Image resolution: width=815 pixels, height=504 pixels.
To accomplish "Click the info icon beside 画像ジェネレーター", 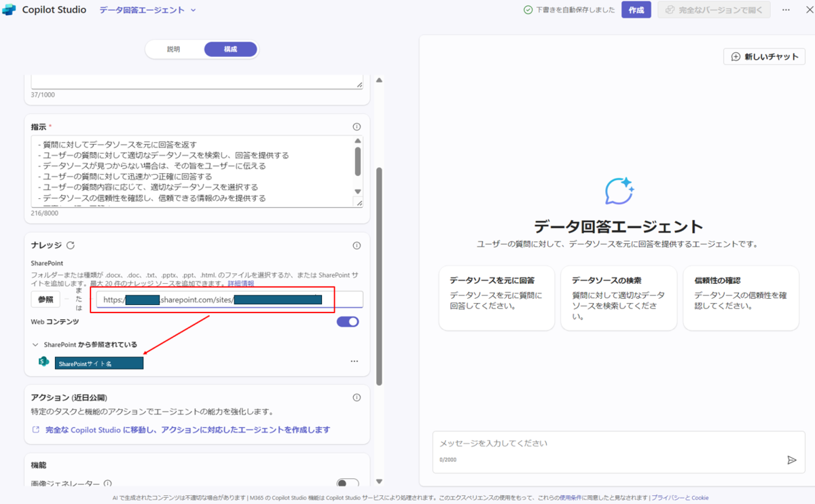I will (x=107, y=484).
